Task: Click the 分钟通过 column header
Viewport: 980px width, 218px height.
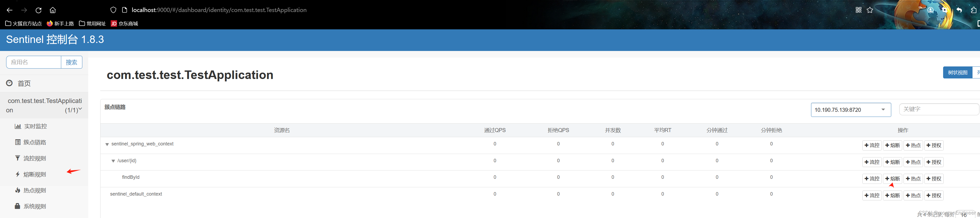Action: (x=717, y=130)
